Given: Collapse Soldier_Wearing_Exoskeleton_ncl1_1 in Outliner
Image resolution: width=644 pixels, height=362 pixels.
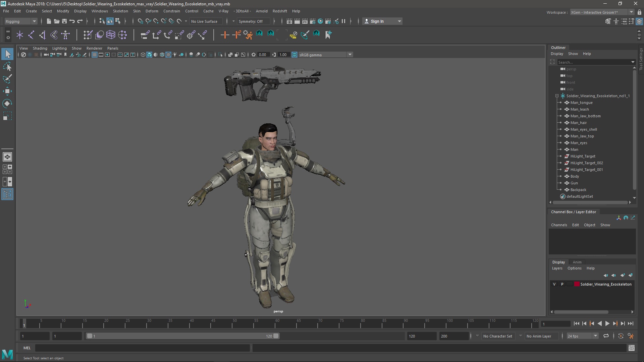Looking at the screenshot, I should click(x=557, y=96).
